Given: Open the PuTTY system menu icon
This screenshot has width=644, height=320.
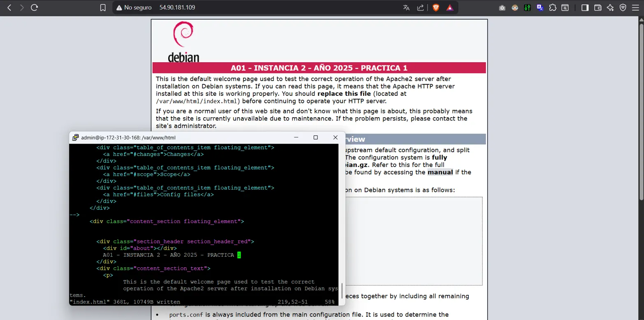Looking at the screenshot, I should coord(75,138).
